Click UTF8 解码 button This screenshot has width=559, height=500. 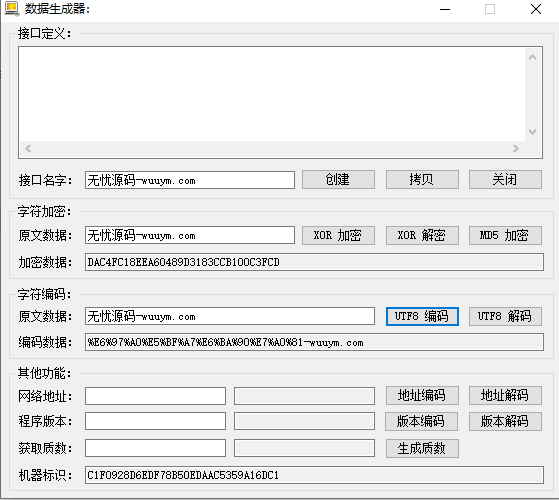[505, 316]
